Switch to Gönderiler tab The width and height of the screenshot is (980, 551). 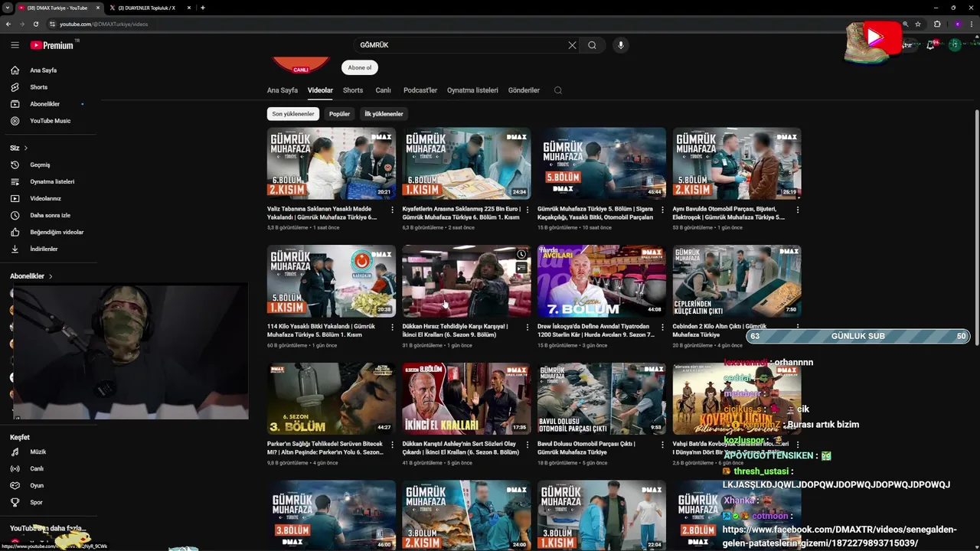pyautogui.click(x=524, y=90)
